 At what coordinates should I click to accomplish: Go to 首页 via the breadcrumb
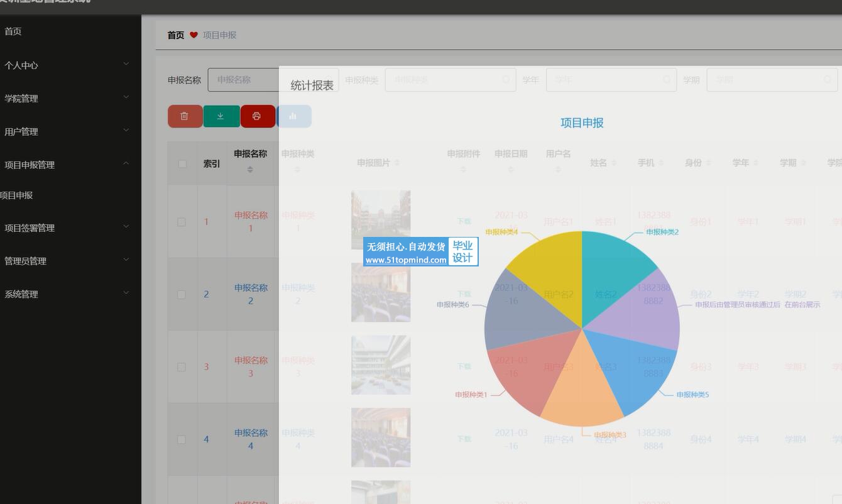tap(176, 35)
